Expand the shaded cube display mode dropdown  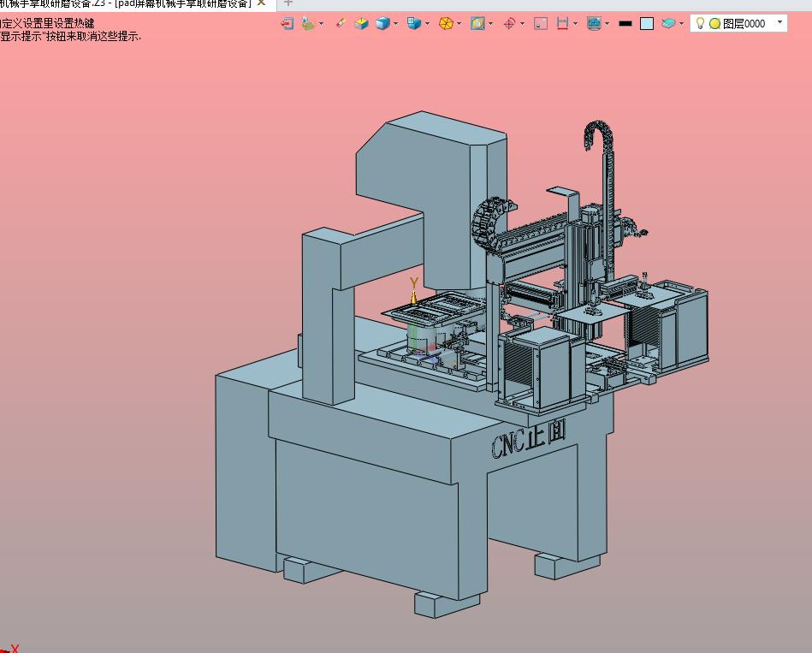pyautogui.click(x=395, y=23)
